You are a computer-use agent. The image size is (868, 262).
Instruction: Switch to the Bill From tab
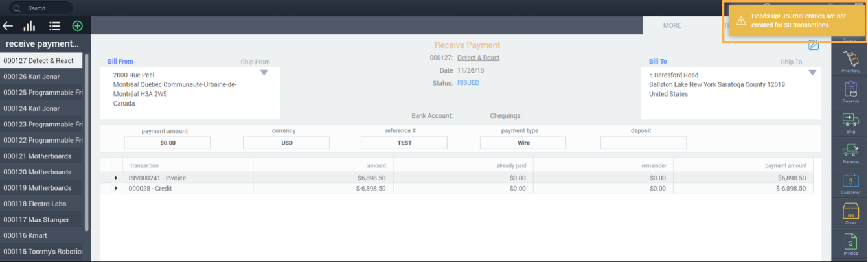coord(120,62)
